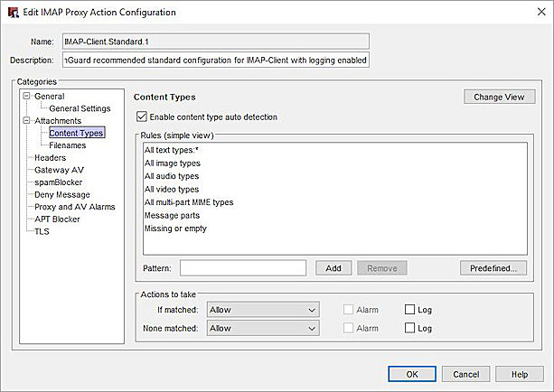
Task: Click Add next to the Pattern field
Action: [333, 267]
